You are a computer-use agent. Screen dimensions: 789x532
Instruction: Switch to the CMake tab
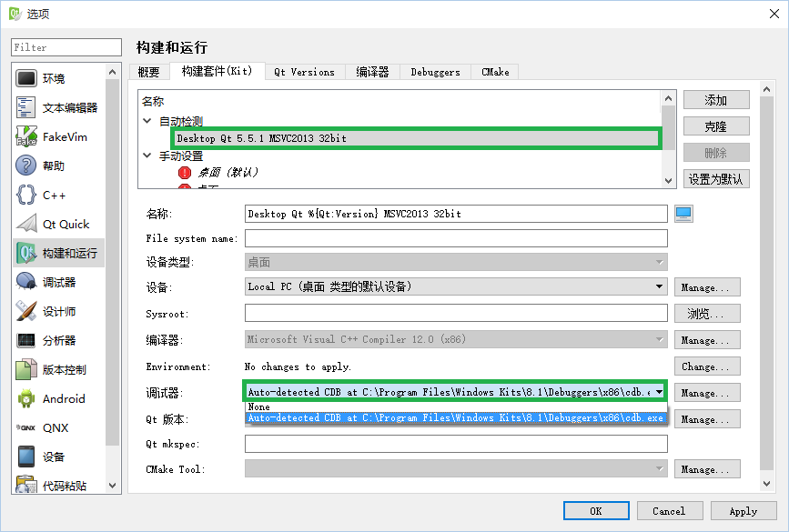pyautogui.click(x=495, y=72)
